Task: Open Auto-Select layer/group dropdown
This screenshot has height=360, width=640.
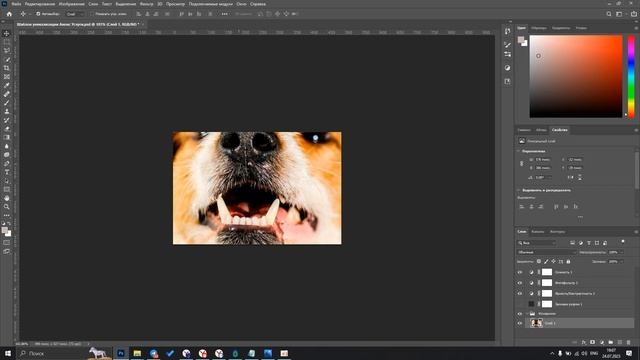Action: coord(74,14)
